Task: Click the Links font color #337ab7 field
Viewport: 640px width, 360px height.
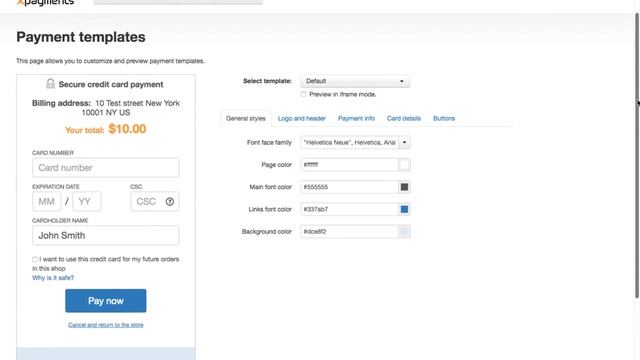Action: point(349,209)
